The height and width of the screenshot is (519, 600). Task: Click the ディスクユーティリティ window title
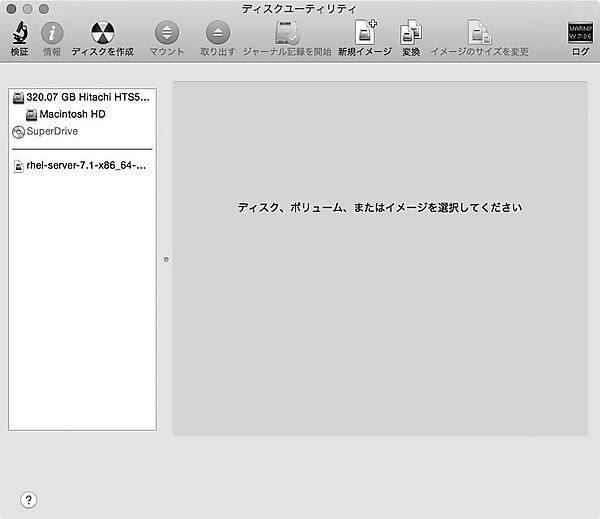pos(299,8)
